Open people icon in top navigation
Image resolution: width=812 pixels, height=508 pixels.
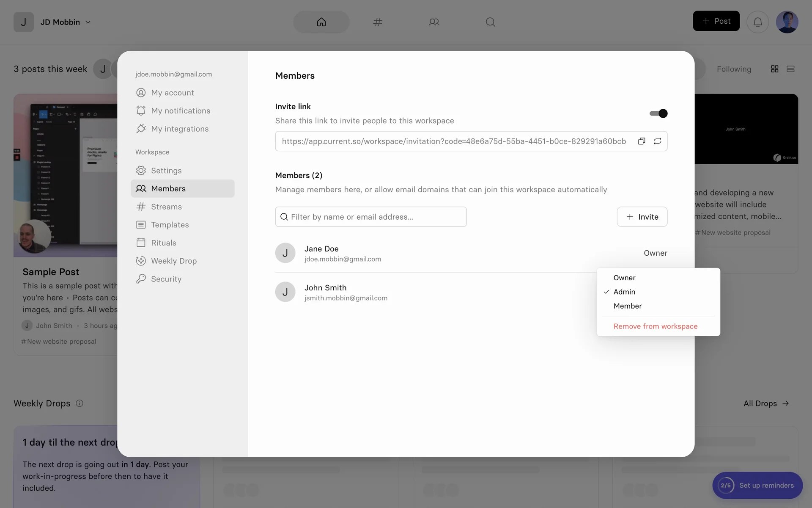click(x=434, y=22)
